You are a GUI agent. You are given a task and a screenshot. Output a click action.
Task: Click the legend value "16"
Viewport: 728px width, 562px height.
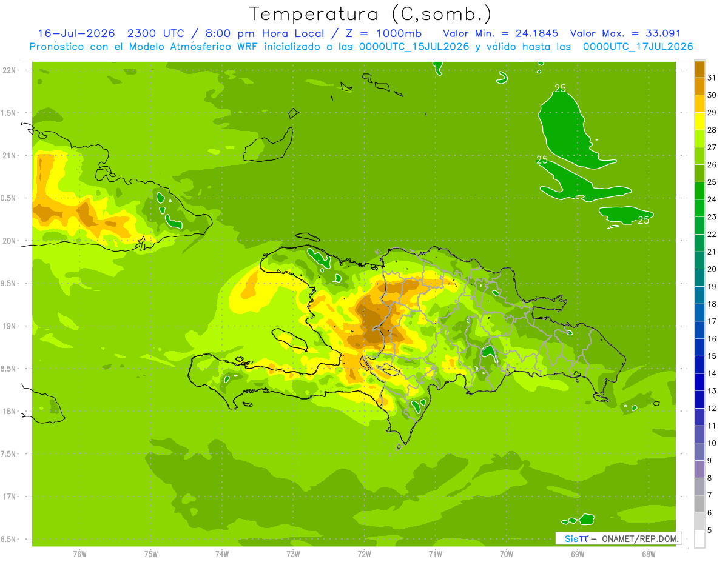coord(712,338)
